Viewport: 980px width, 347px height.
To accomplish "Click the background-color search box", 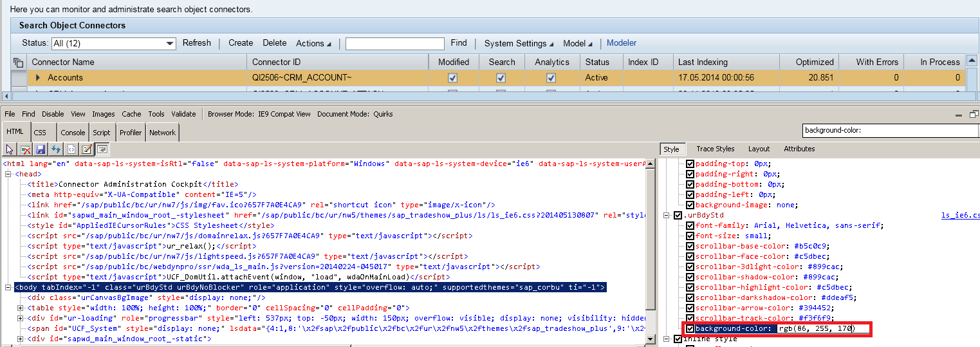I will pyautogui.click(x=891, y=130).
